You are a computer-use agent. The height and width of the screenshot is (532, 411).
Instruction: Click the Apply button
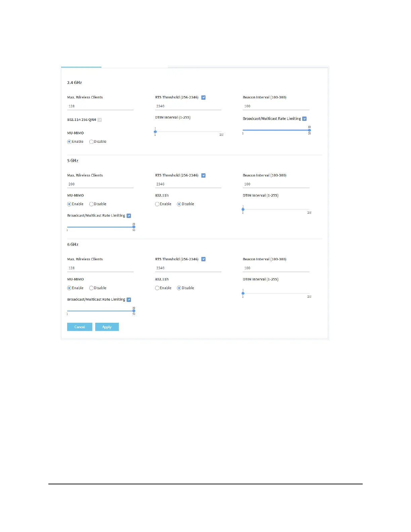(x=107, y=327)
